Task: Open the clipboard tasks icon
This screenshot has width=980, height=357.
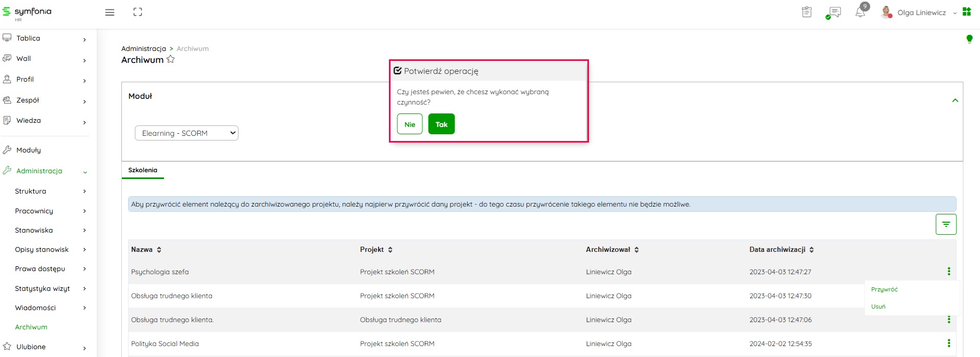Action: (807, 12)
